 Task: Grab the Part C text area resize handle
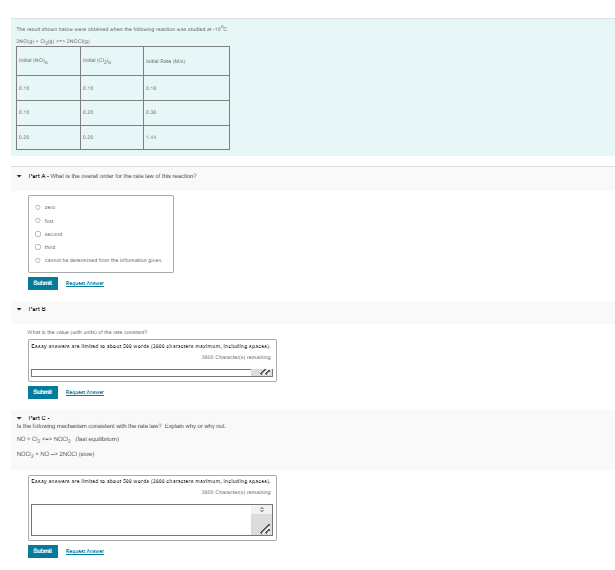[x=266, y=529]
